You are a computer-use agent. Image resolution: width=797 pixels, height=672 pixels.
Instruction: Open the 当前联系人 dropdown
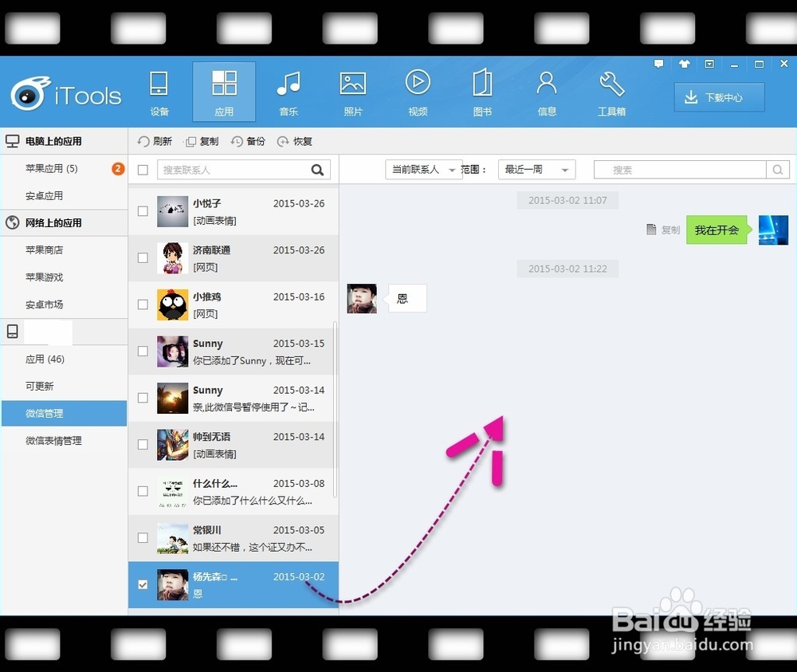pos(423,169)
